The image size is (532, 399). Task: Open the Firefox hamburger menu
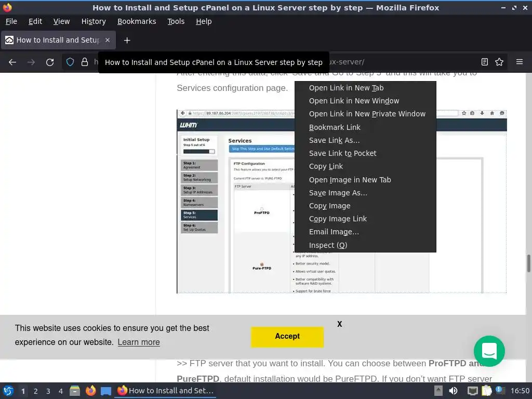[519, 62]
